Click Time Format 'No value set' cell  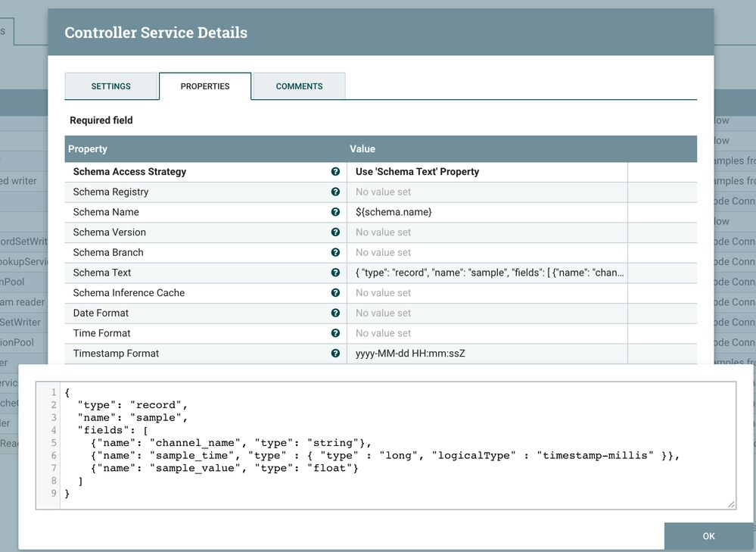(x=487, y=333)
